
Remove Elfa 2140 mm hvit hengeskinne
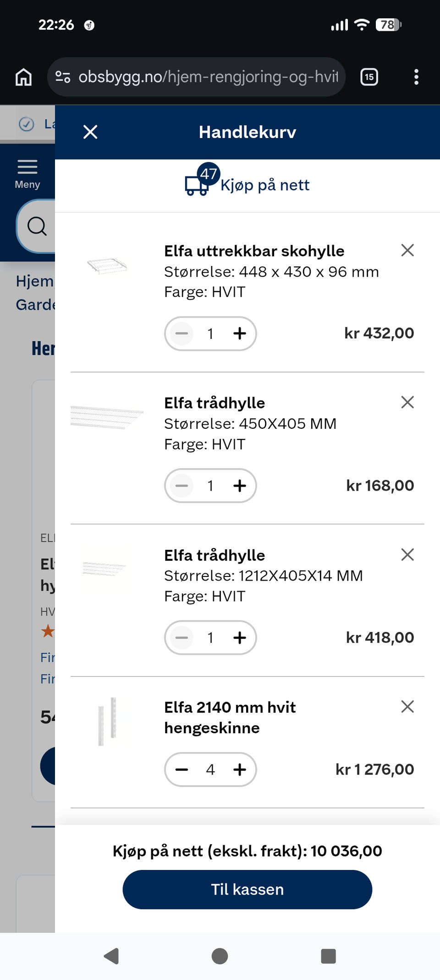(x=407, y=706)
